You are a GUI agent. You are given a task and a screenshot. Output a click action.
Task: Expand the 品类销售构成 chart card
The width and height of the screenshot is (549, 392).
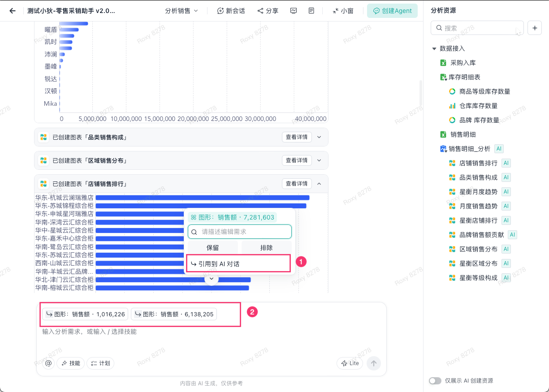(319, 137)
